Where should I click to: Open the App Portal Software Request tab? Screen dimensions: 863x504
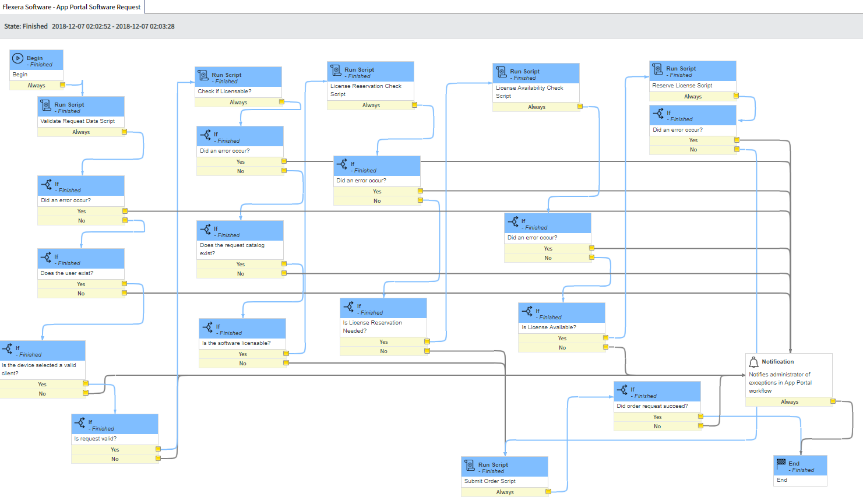(x=72, y=7)
